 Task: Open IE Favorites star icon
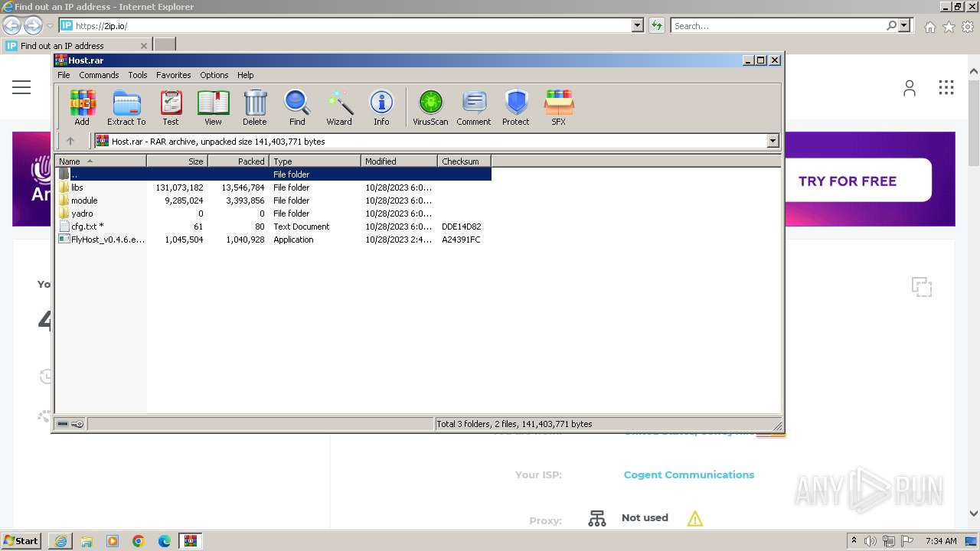[949, 27]
